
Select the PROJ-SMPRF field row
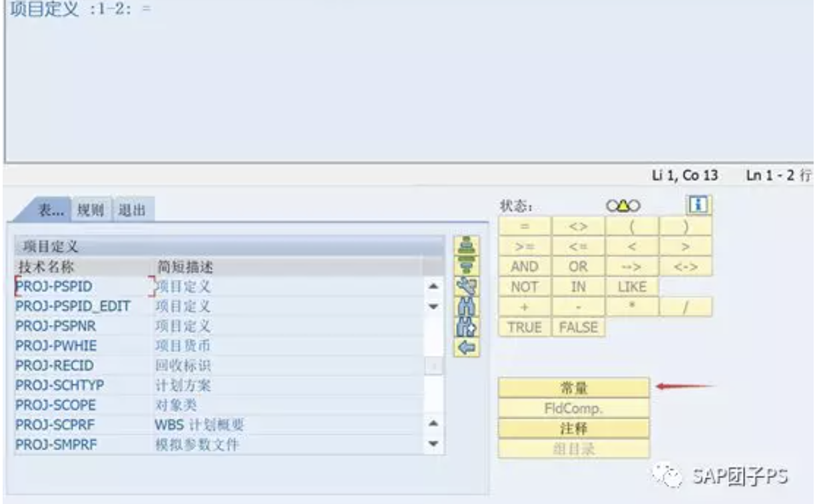[x=218, y=444]
